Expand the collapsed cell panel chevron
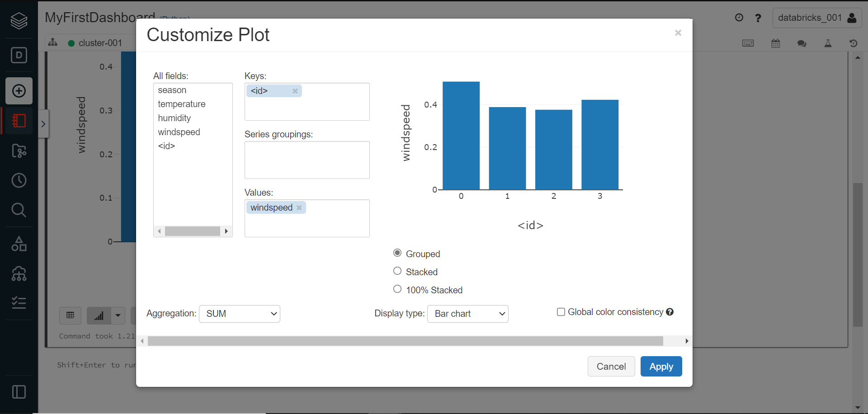868x414 pixels. 43,123
